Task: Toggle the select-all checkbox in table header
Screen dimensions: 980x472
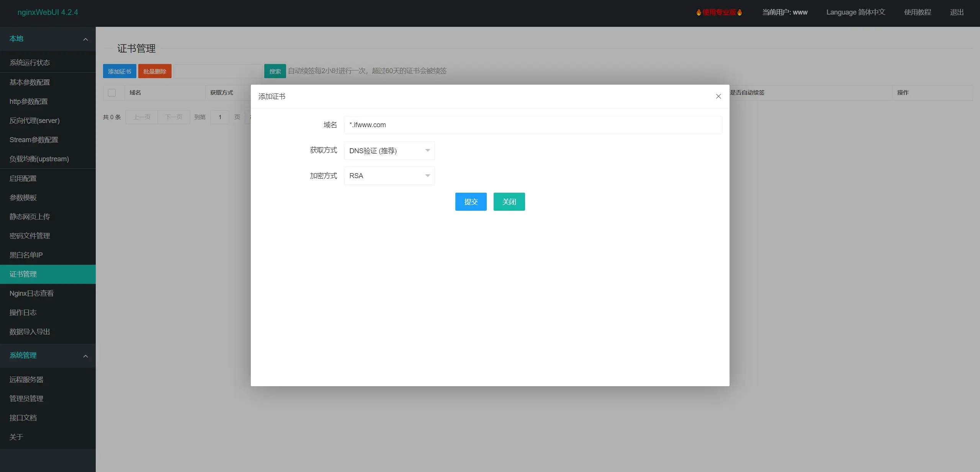Action: click(x=112, y=93)
